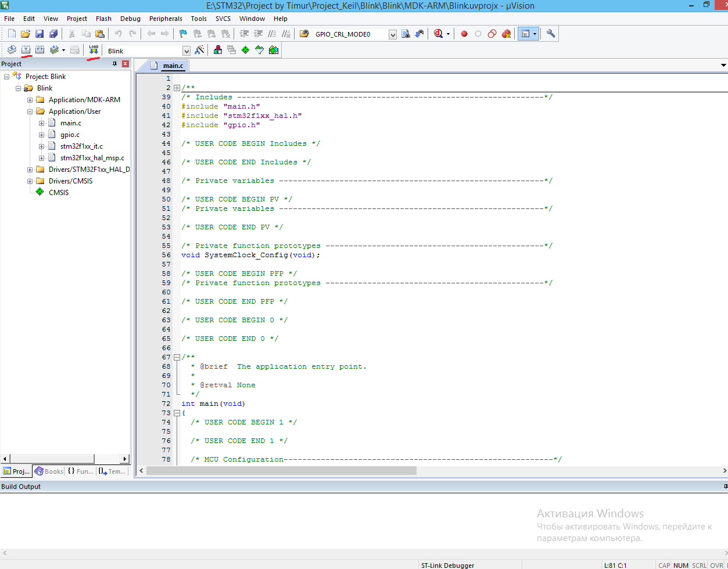Insert a breakpoint with red dot icon
Image resolution: width=728 pixels, height=569 pixels.
click(x=464, y=34)
